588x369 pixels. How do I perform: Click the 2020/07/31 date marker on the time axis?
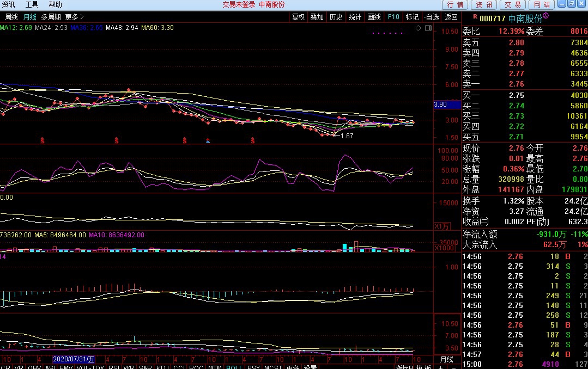point(74,359)
